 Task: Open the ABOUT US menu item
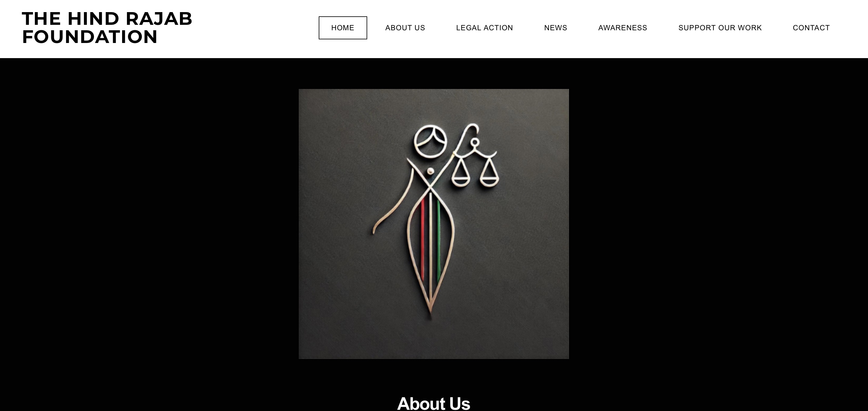coord(405,28)
